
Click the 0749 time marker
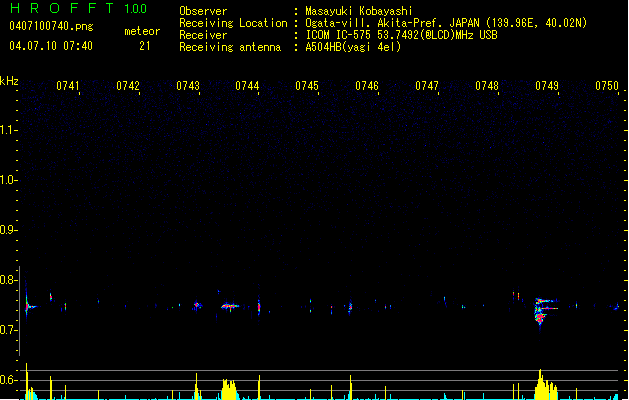547,86
